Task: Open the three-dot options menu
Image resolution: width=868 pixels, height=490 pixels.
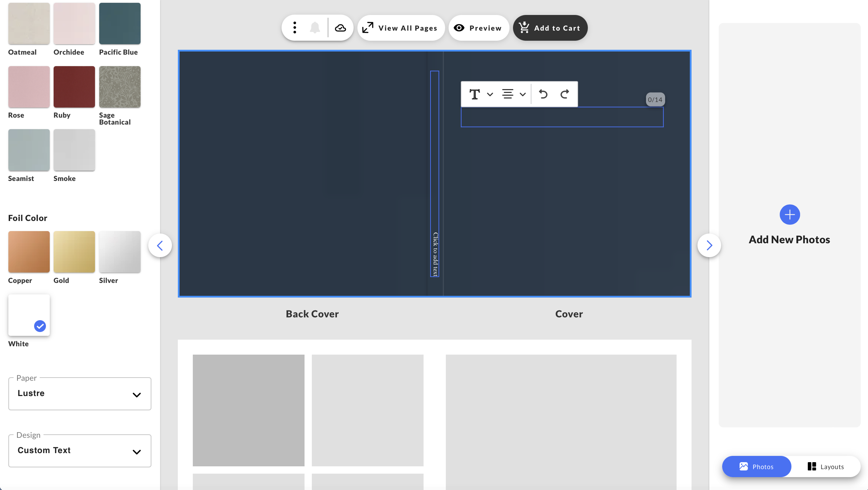Action: point(294,27)
